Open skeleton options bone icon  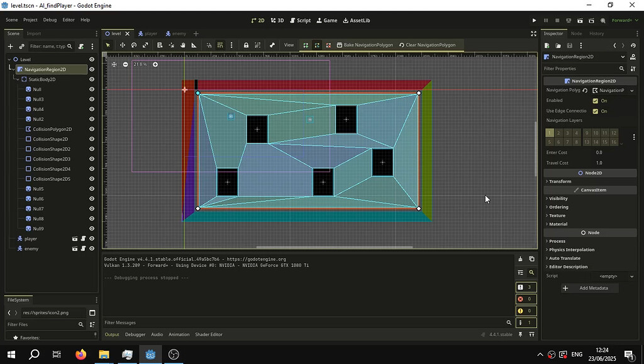coord(272,45)
